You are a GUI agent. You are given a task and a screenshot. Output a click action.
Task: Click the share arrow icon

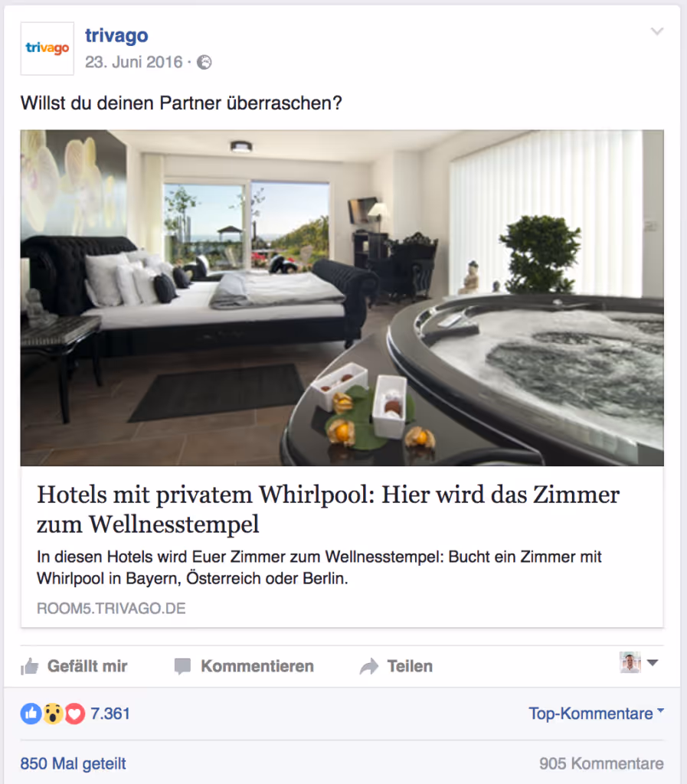pos(369,667)
